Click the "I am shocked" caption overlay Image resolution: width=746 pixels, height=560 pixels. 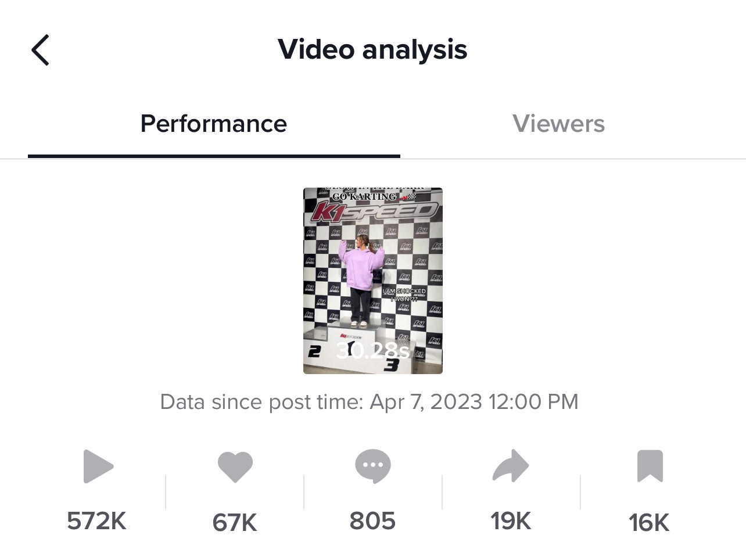(404, 295)
